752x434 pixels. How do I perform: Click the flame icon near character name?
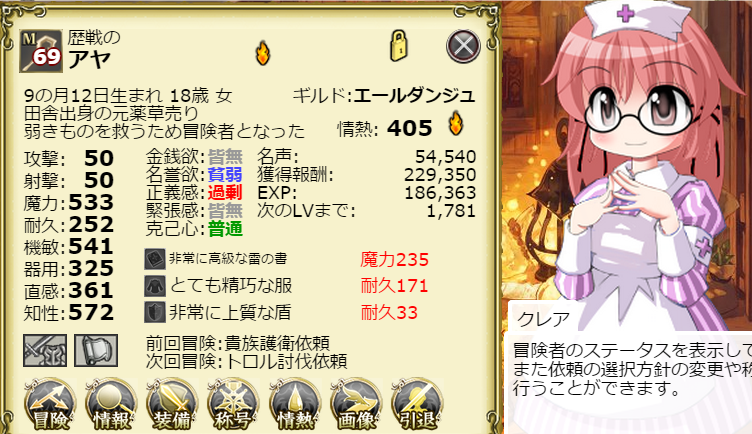click(x=263, y=53)
